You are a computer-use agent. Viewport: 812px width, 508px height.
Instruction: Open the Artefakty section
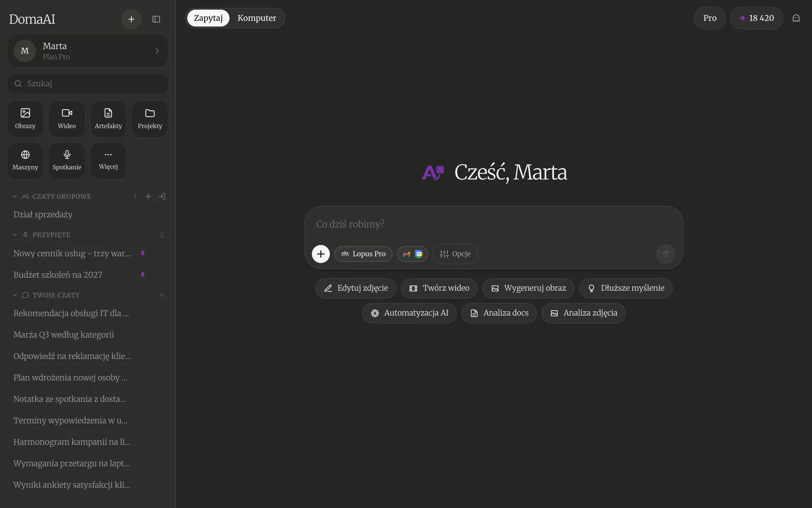pos(108,119)
